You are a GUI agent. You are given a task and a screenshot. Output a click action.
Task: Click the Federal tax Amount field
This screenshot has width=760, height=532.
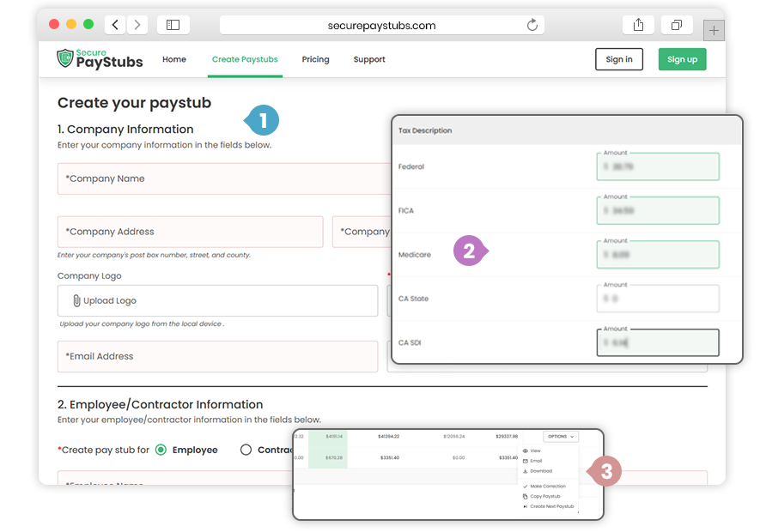[x=658, y=167]
